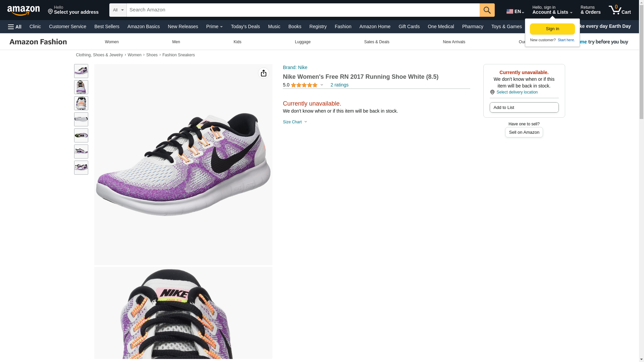Click the yellow Sign in button
The height and width of the screenshot is (362, 644).
pos(552,29)
